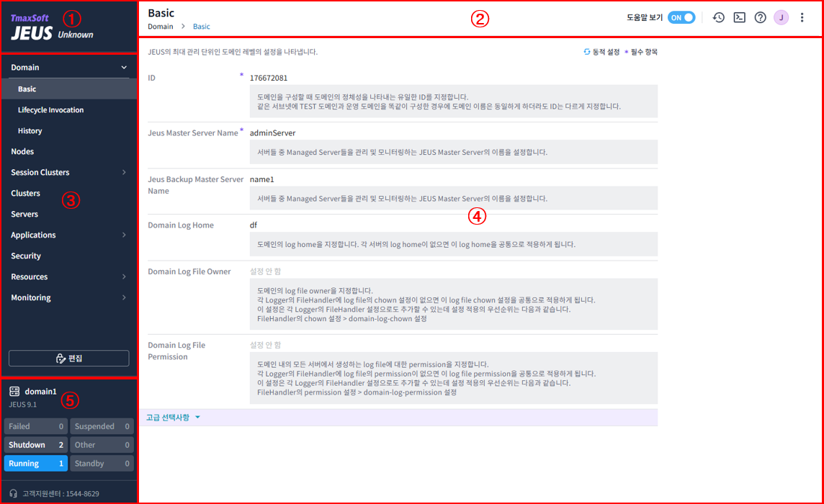
Task: Select the Shutdown server status tile
Action: (x=36, y=445)
